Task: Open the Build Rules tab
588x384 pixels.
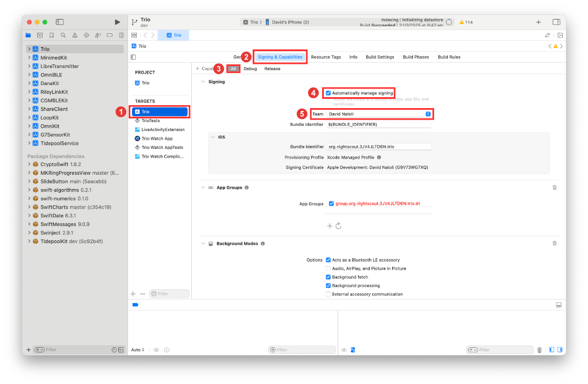Action: [449, 57]
